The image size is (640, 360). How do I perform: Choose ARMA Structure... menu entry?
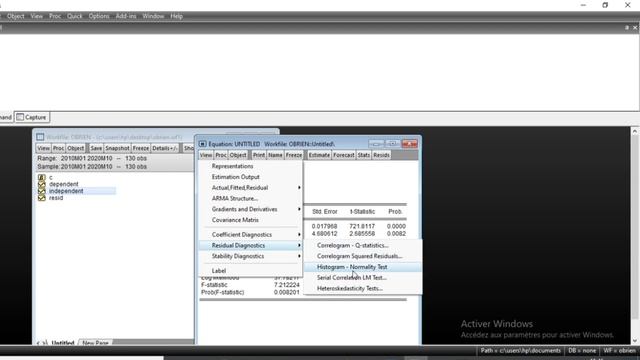pyautogui.click(x=251, y=198)
